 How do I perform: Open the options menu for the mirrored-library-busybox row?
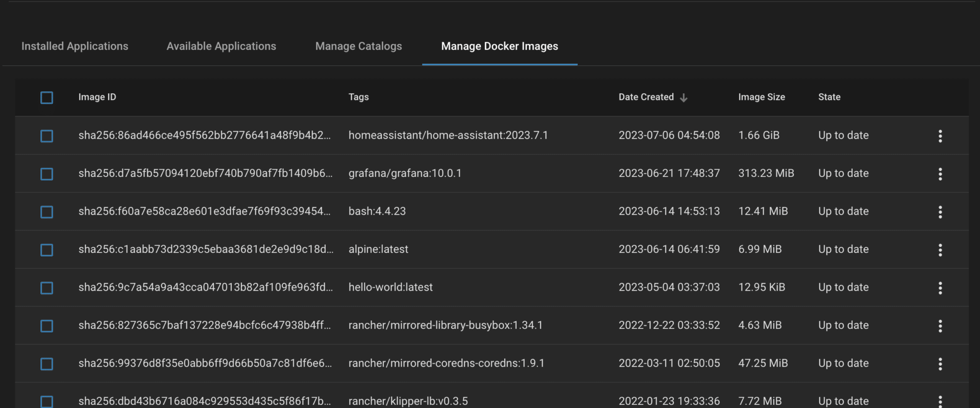pos(940,326)
